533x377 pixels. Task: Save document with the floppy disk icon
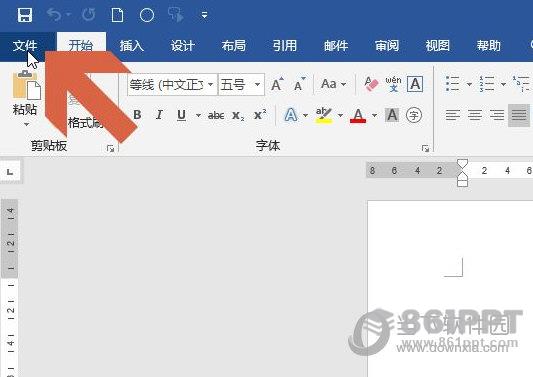point(25,15)
